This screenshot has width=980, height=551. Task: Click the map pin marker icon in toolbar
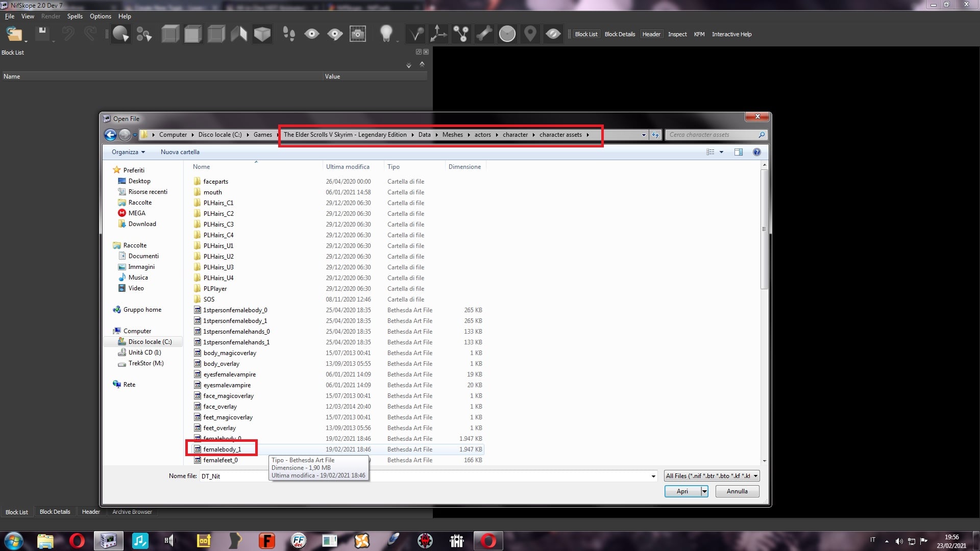530,34
